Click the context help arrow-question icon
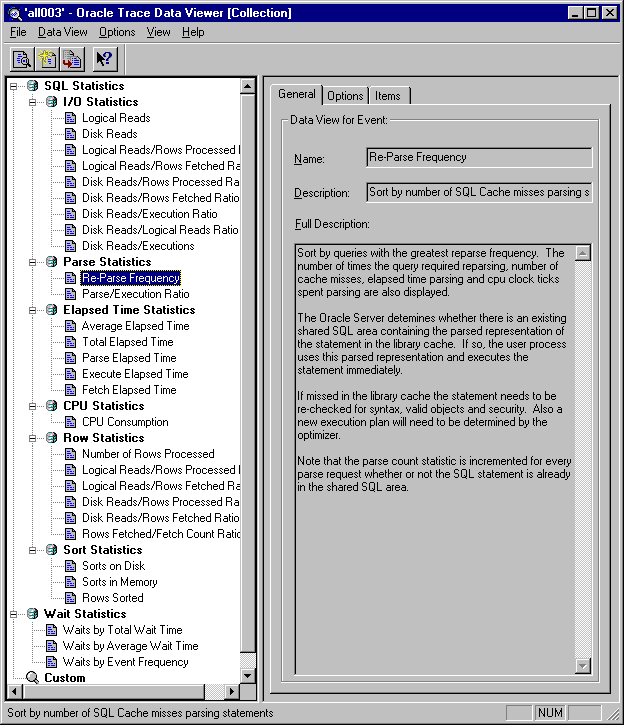Viewport: 624px width, 725px height. tap(105, 59)
